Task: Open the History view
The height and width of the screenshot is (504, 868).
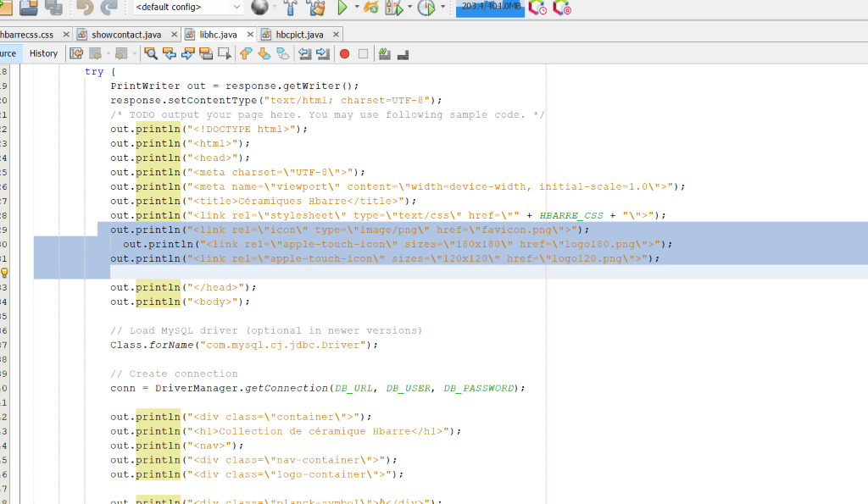Action: 43,53
